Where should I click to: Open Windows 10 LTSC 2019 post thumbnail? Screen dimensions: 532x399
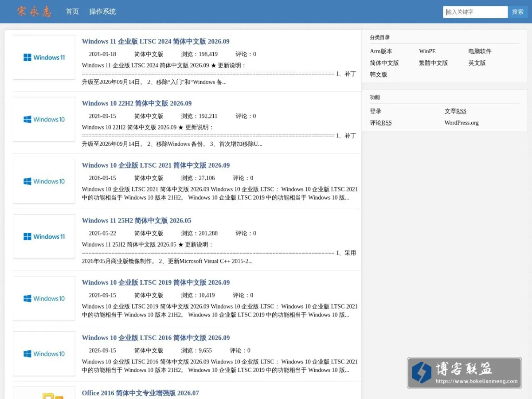click(x=44, y=298)
